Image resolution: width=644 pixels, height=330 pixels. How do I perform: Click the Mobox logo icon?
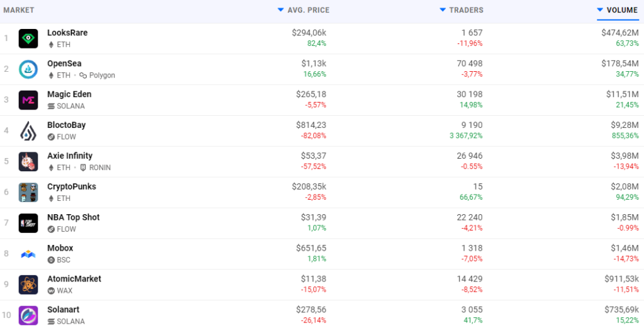click(x=28, y=254)
